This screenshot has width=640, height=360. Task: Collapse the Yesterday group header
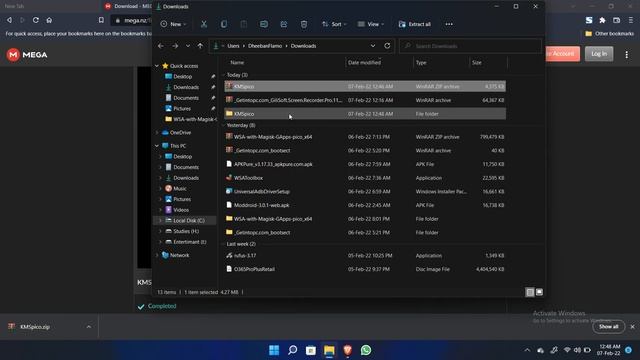[224, 125]
